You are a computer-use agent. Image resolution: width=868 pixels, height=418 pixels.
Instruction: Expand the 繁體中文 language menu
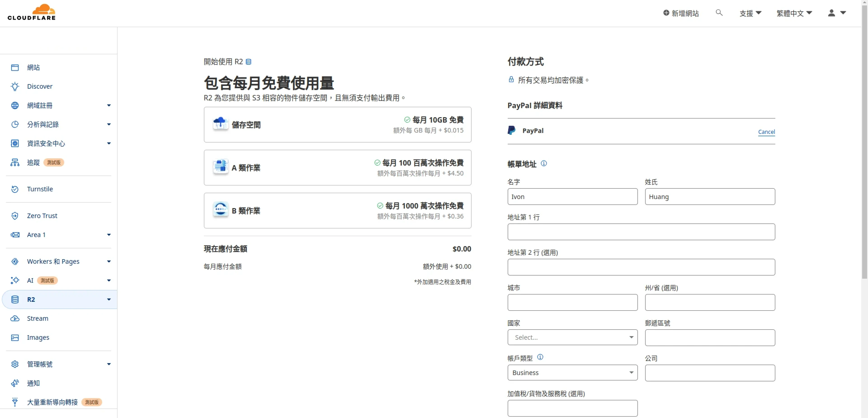[794, 13]
